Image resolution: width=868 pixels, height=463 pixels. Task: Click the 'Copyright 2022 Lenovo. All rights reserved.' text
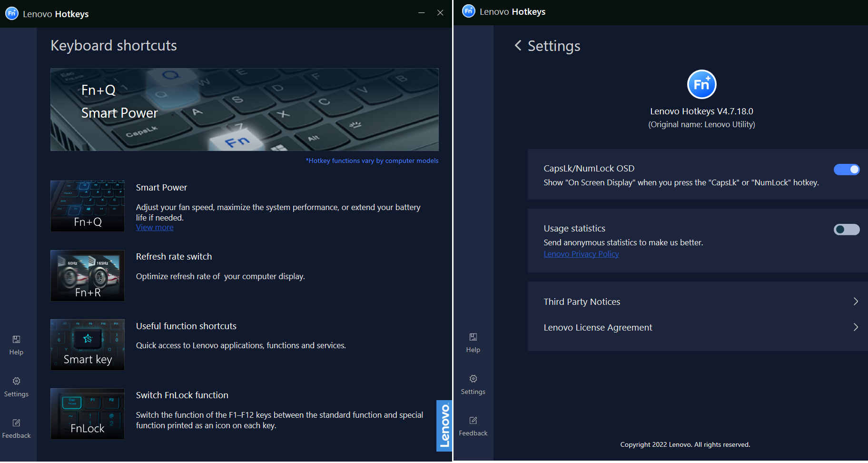tap(685, 445)
